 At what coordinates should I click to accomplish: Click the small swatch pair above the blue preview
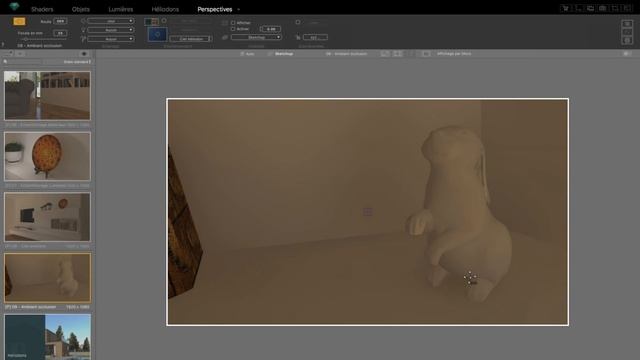point(151,21)
